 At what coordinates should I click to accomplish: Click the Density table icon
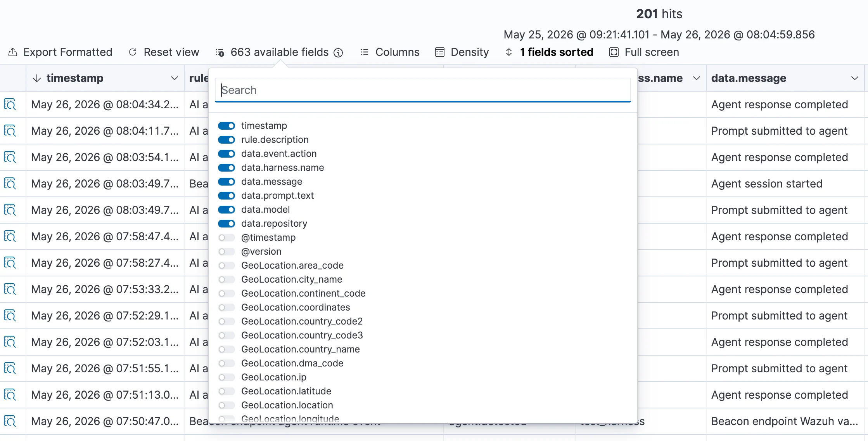pos(440,52)
